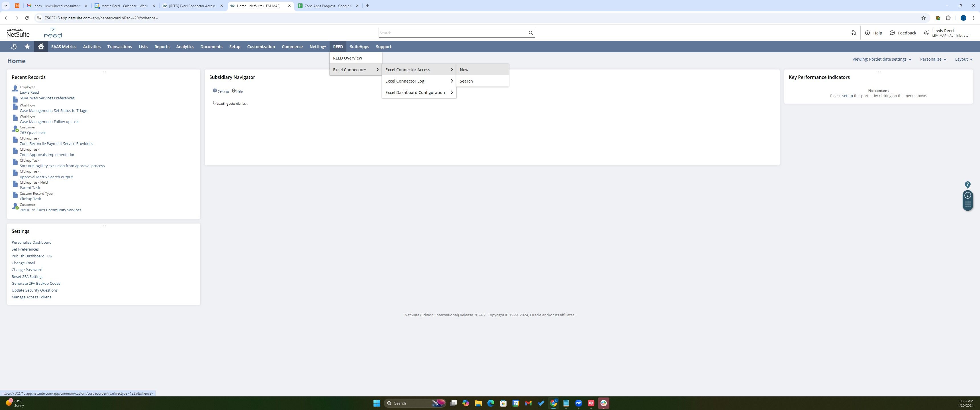Click the global search magnifier icon
The width and height of the screenshot is (980, 410).
point(530,33)
